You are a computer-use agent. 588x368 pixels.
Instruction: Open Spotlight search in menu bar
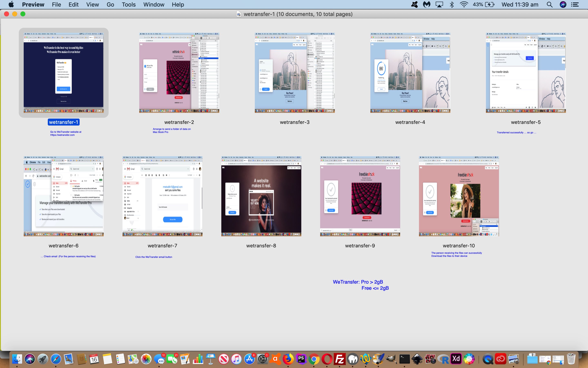[549, 4]
